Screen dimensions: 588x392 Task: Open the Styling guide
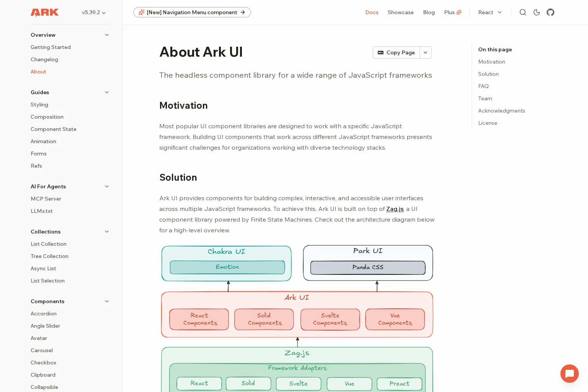[x=39, y=105]
